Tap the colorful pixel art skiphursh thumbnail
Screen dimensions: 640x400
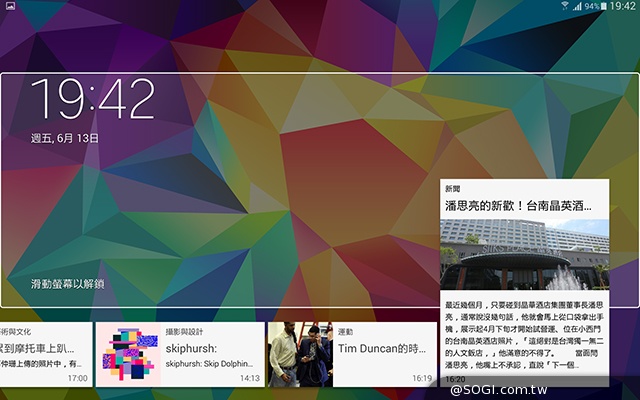point(128,354)
